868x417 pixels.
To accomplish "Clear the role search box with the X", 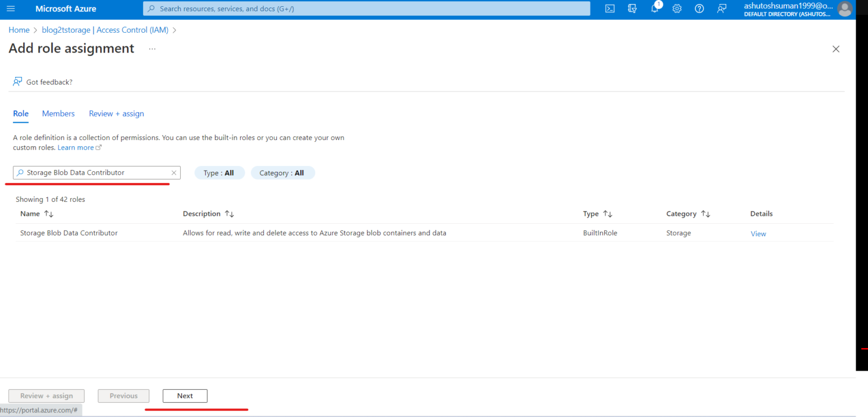I will [x=174, y=172].
